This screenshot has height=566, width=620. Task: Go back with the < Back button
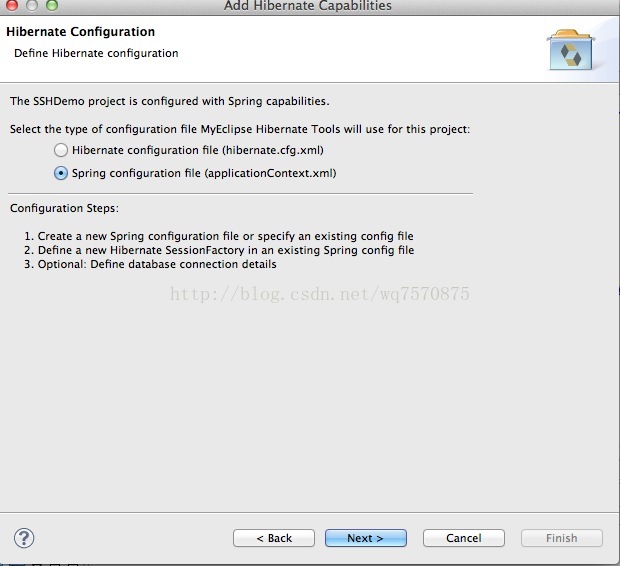(274, 538)
